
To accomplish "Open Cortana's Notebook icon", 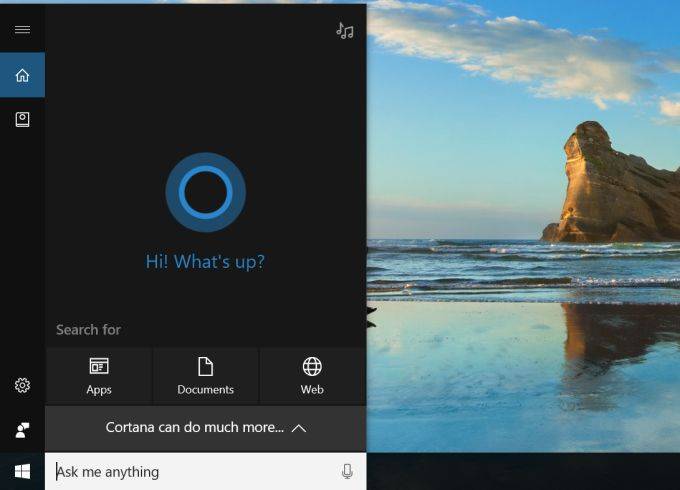I will [x=22, y=120].
